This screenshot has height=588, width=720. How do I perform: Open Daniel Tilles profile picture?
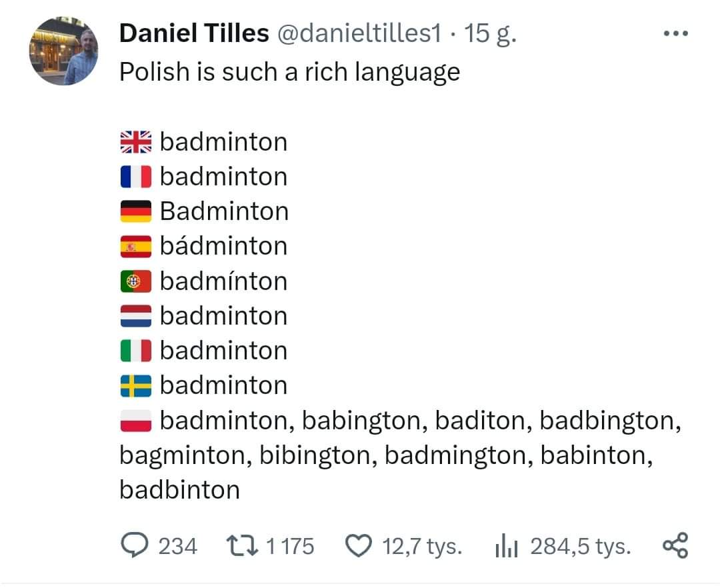pyautogui.click(x=64, y=51)
